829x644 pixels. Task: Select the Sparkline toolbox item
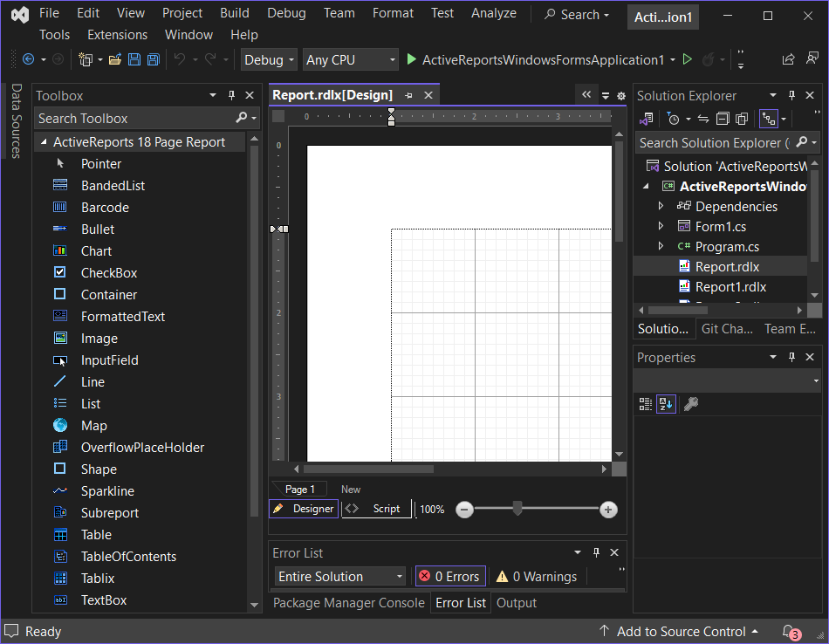[107, 490]
